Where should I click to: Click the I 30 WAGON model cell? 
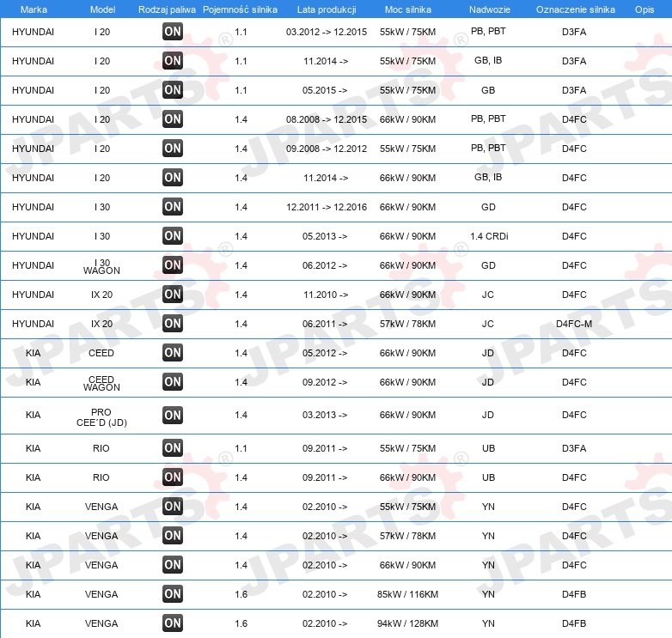pos(101,266)
